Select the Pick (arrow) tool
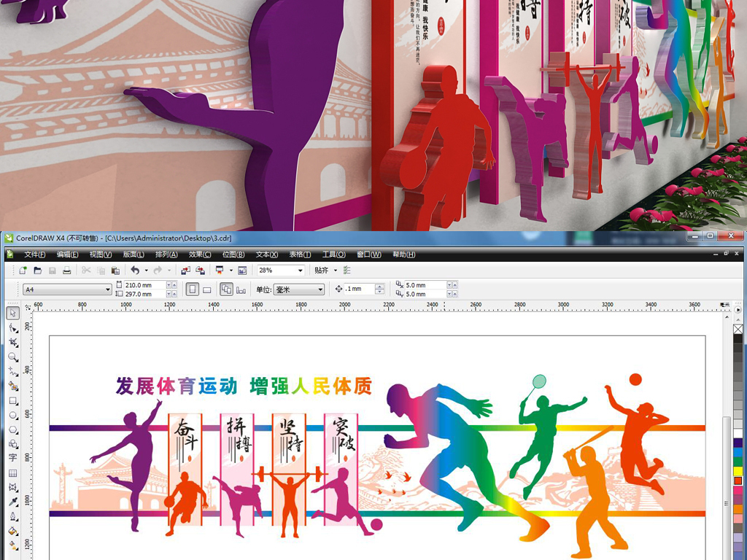This screenshot has width=747, height=560. click(x=12, y=314)
